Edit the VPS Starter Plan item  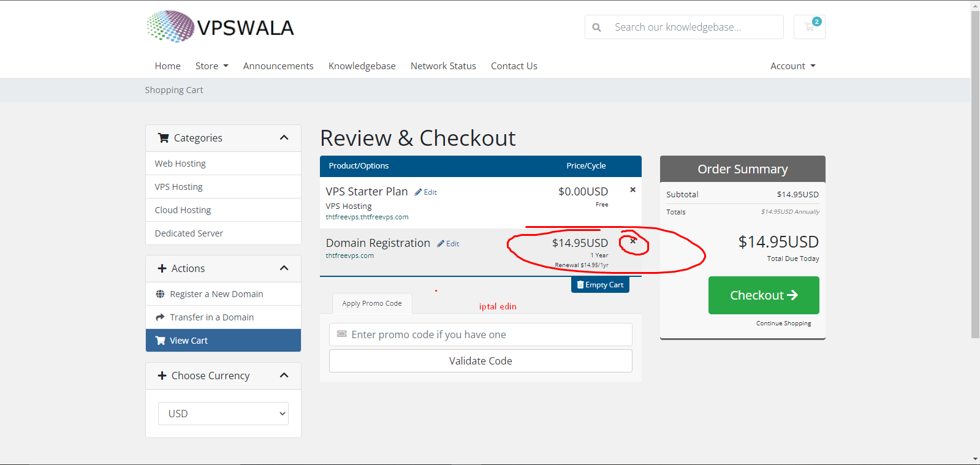tap(426, 192)
